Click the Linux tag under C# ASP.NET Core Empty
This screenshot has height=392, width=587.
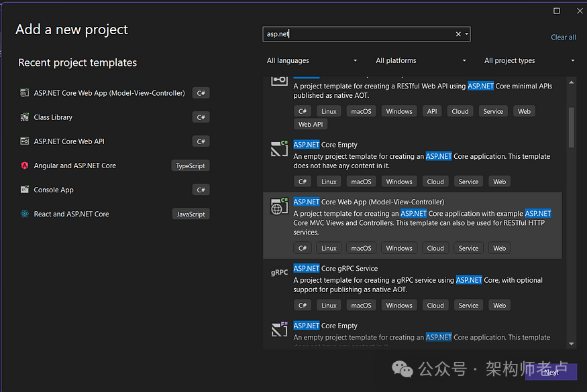point(329,182)
